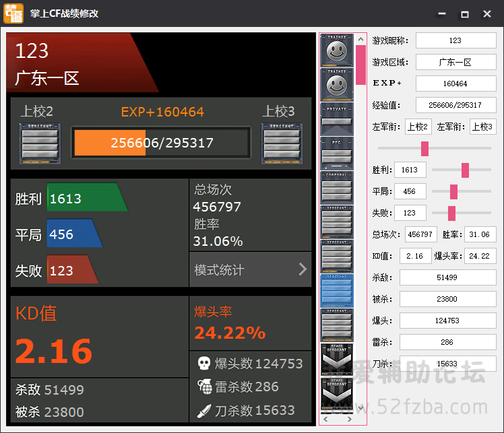Adjust the 胜利 wins slider handle
Viewport: 504px width, 433px height.
tap(465, 170)
